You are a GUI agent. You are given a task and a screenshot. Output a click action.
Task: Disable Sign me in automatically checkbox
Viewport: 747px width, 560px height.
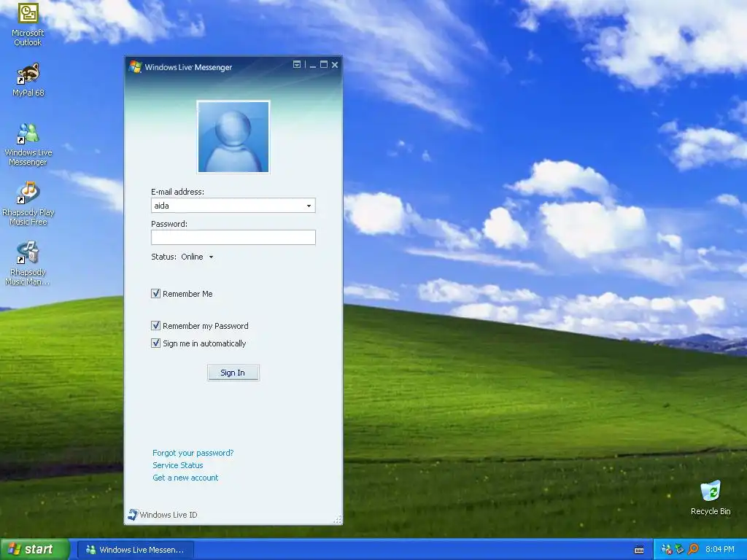pos(156,343)
